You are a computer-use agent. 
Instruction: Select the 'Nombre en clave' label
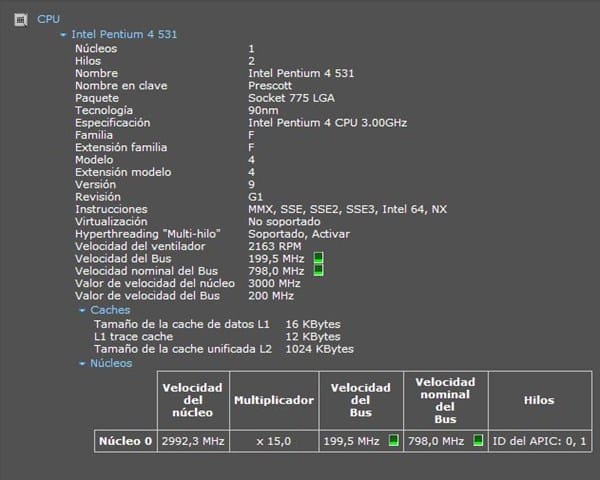(121, 86)
